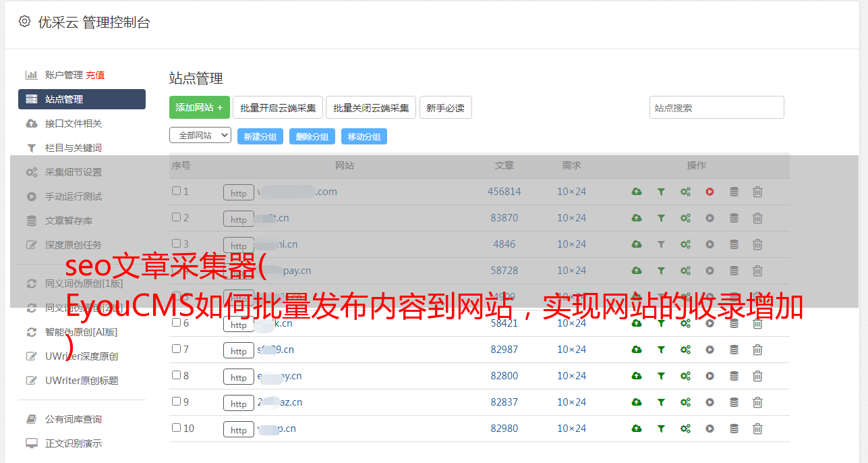868x463 pixels.
Task: Click article count 456814
Action: point(504,192)
